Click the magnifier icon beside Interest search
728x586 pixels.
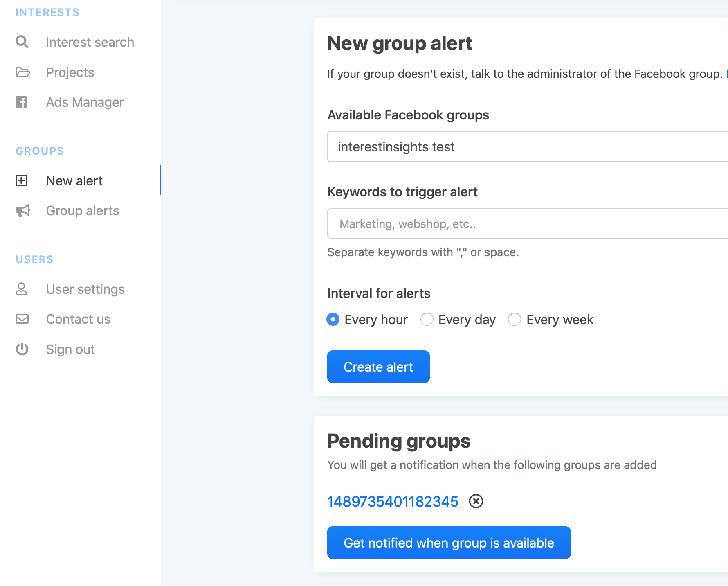pos(22,42)
